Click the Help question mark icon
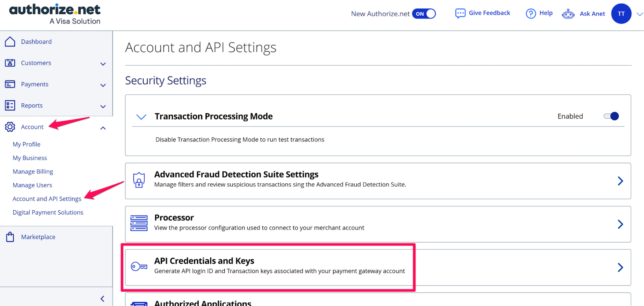 pyautogui.click(x=530, y=13)
